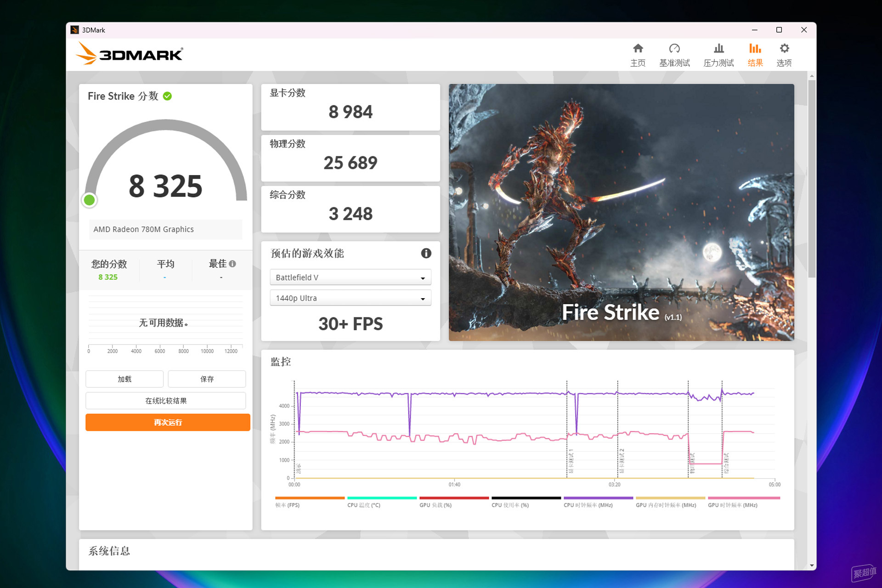Open info icon for estimated game performance
The image size is (882, 588).
point(426,253)
